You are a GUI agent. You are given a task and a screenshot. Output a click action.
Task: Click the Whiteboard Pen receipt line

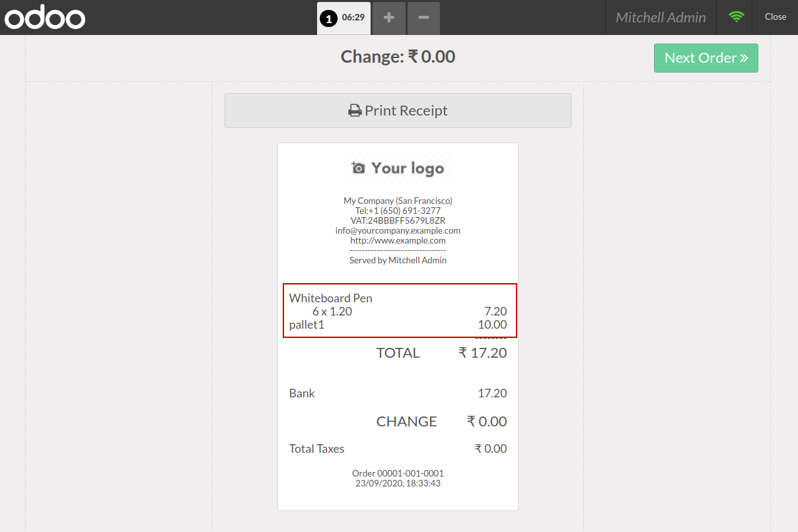331,298
